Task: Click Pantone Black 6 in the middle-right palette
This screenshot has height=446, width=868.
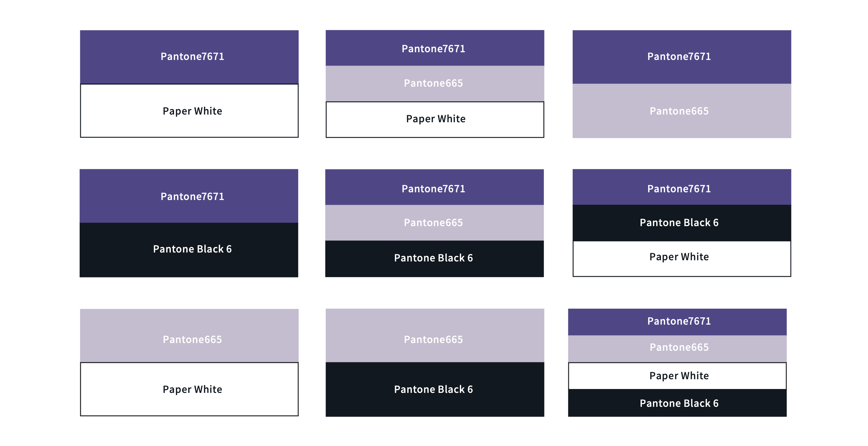Action: coord(682,223)
